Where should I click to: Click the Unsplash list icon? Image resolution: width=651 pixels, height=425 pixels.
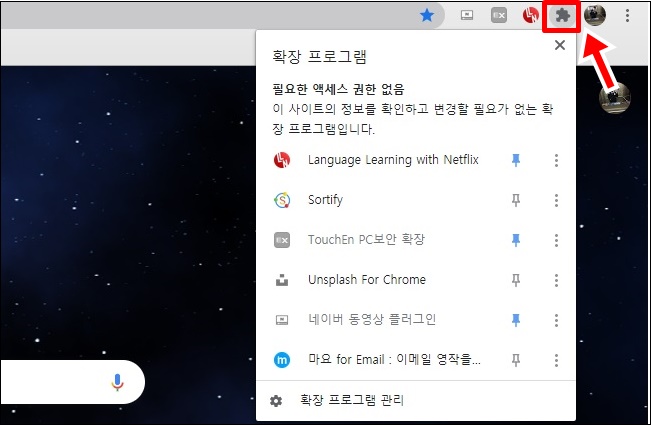[x=282, y=281]
